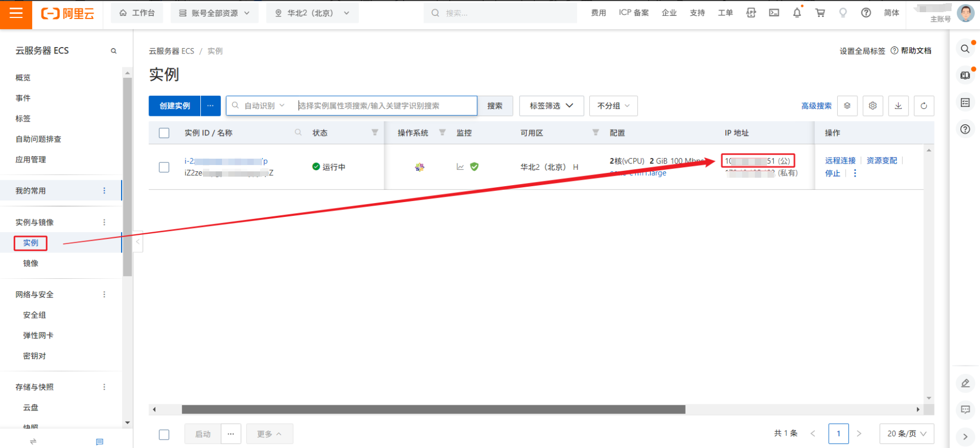
Task: Open 安全组 in the sidebar
Action: (x=34, y=315)
